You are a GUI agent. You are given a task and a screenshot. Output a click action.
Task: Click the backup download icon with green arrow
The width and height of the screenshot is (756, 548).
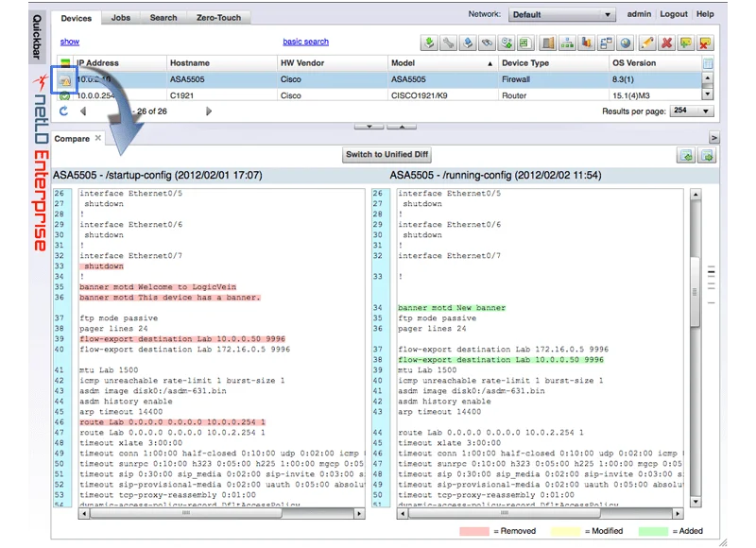pos(429,43)
